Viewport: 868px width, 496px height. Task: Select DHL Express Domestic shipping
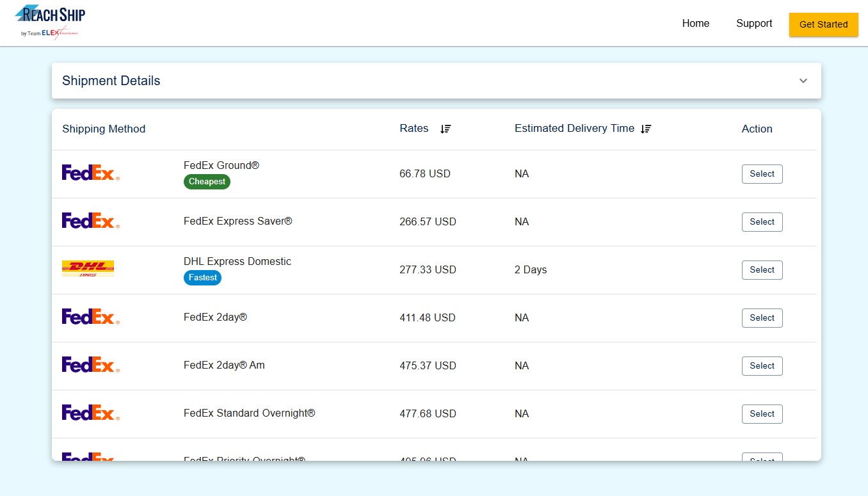[762, 270]
